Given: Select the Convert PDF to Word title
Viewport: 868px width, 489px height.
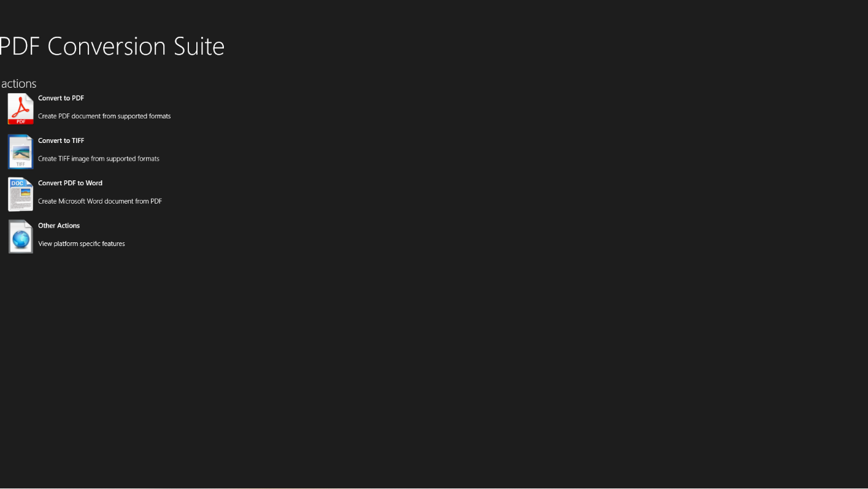Looking at the screenshot, I should pyautogui.click(x=70, y=183).
